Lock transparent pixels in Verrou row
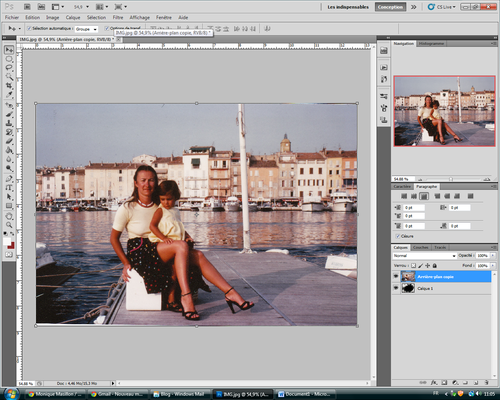500x400 pixels. coord(413,266)
